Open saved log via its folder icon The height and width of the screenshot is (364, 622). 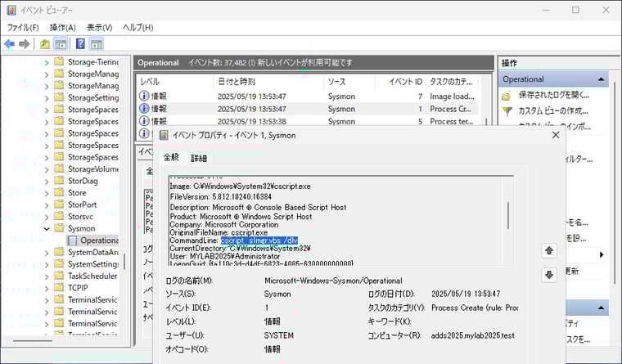(x=507, y=96)
